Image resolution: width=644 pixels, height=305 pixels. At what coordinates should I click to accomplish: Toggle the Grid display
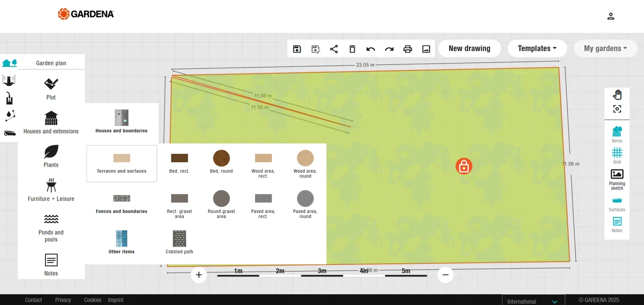(x=617, y=155)
